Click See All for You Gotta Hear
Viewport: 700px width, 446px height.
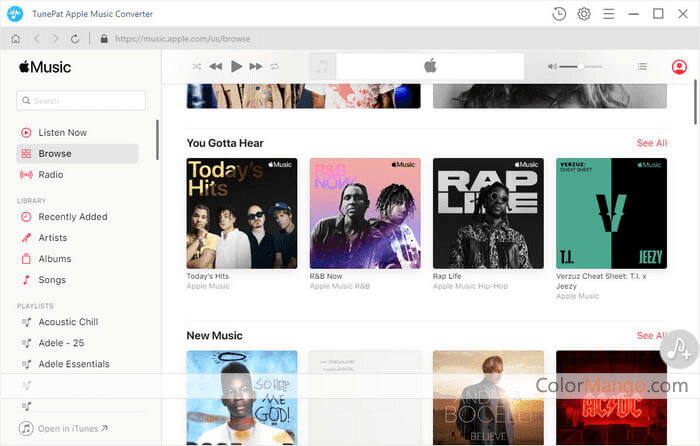pos(652,143)
